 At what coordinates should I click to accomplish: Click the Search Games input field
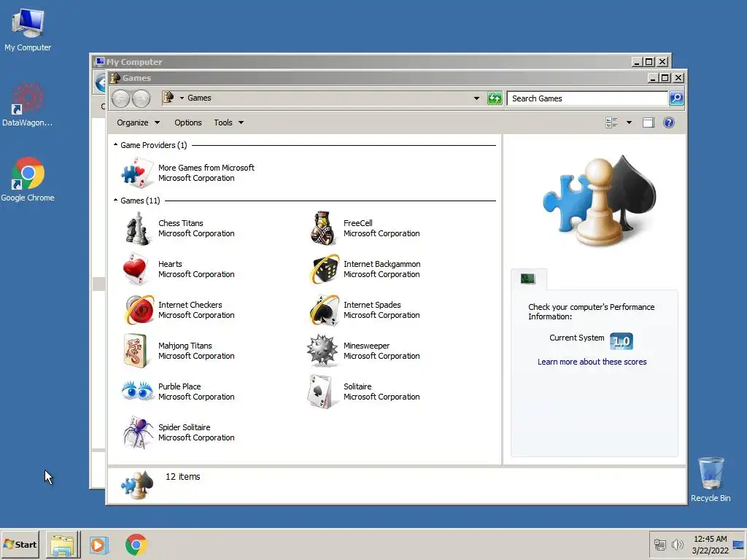pos(587,98)
